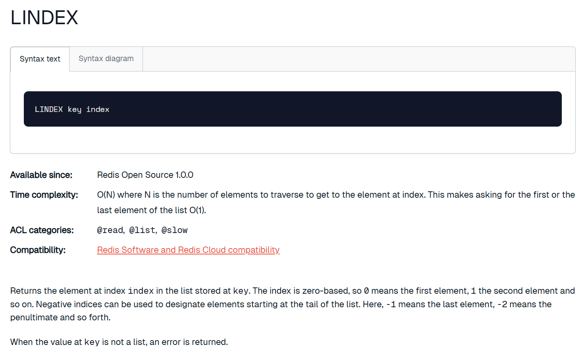Click the 'last element of the list O(1).' line
The width and height of the screenshot is (588, 364).
[152, 210]
